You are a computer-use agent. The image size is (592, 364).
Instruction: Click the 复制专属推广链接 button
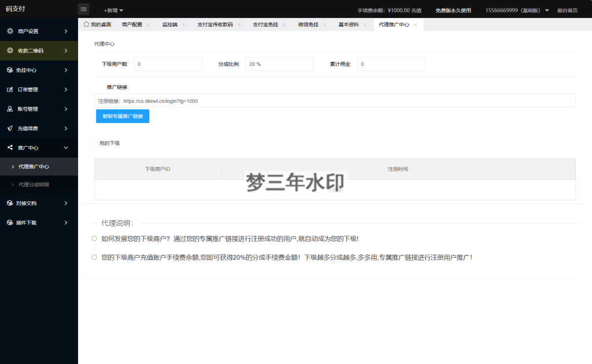click(123, 116)
